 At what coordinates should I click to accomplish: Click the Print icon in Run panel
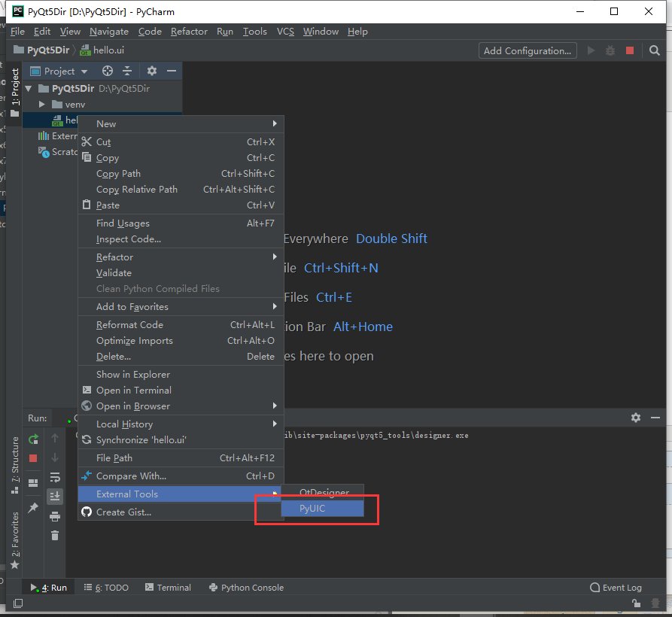coord(55,516)
